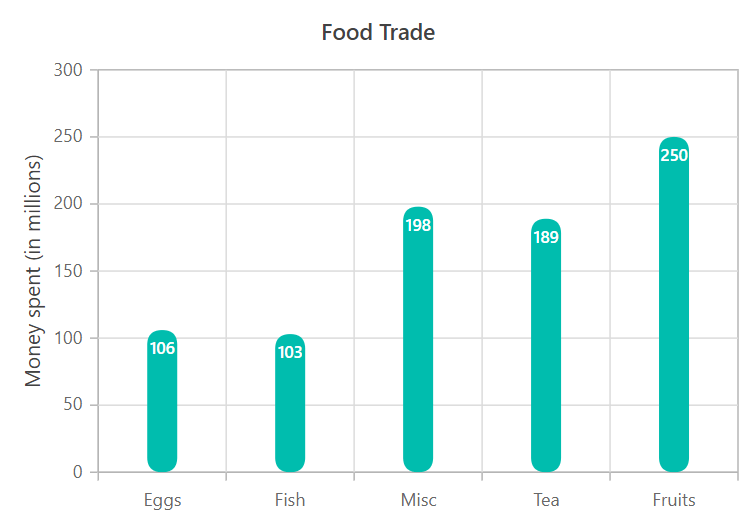Image resolution: width=755 pixels, height=513 pixels.
Task: Select the 250 tick label on the y-axis
Action: pos(70,137)
